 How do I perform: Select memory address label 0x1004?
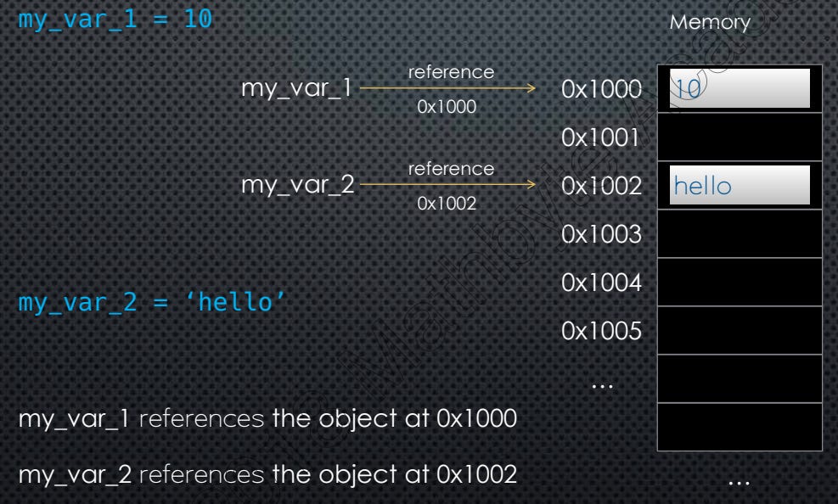[601, 283]
